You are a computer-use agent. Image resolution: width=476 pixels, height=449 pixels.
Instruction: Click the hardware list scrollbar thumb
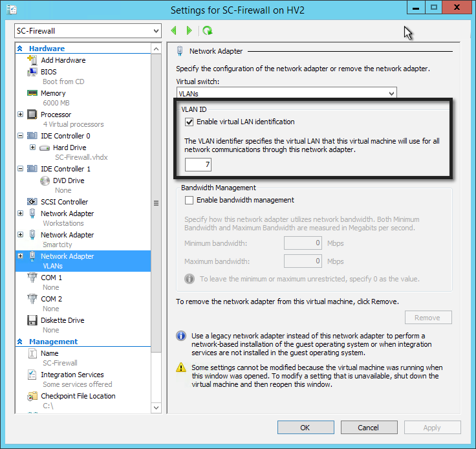[156, 203]
